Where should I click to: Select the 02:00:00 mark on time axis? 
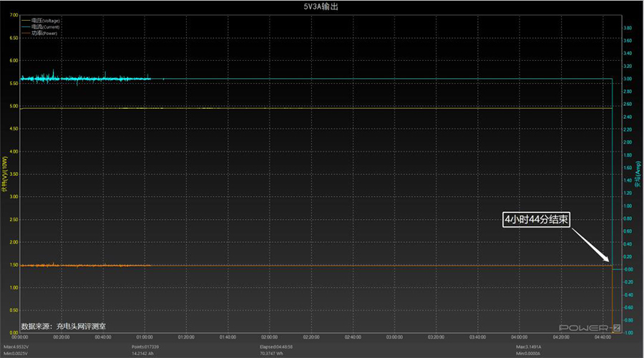coord(269,337)
